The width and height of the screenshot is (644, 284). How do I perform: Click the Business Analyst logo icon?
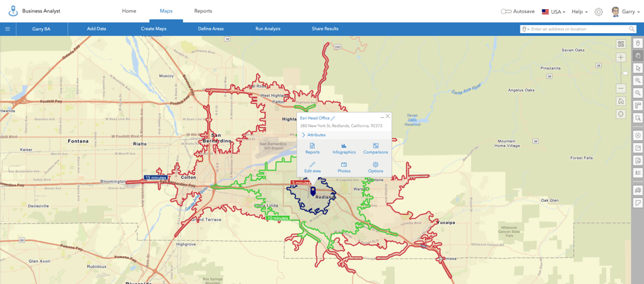(13, 11)
